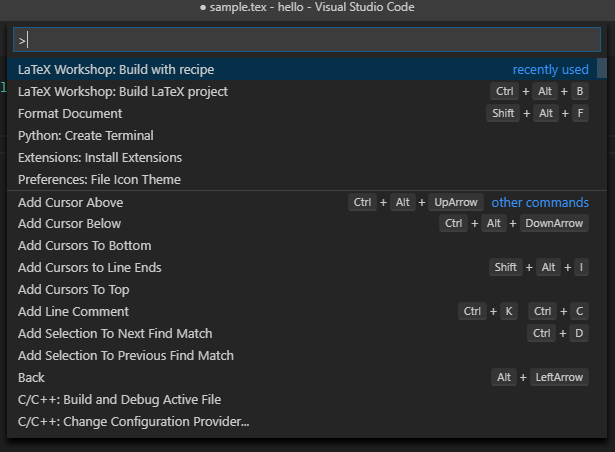Pick Preferences: File Icon Theme
615x452 pixels.
coord(99,180)
